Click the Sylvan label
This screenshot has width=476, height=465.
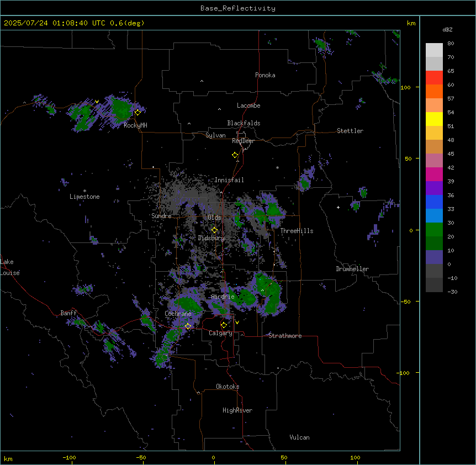point(215,135)
